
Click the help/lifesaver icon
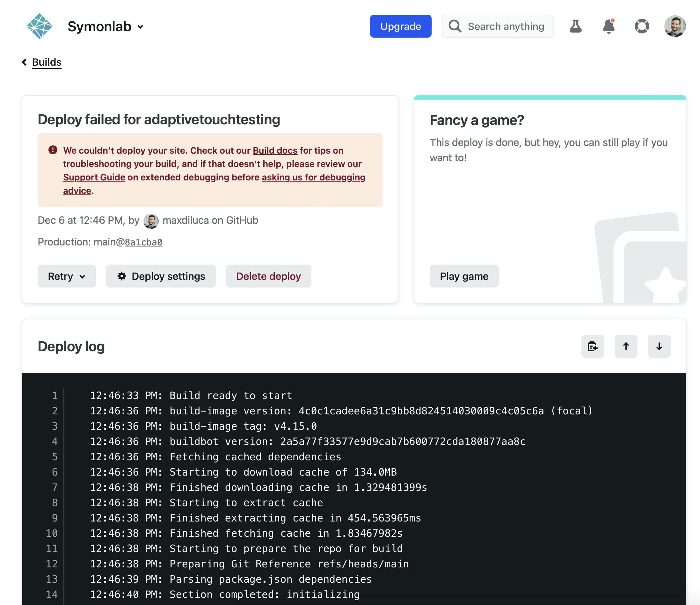pyautogui.click(x=642, y=26)
